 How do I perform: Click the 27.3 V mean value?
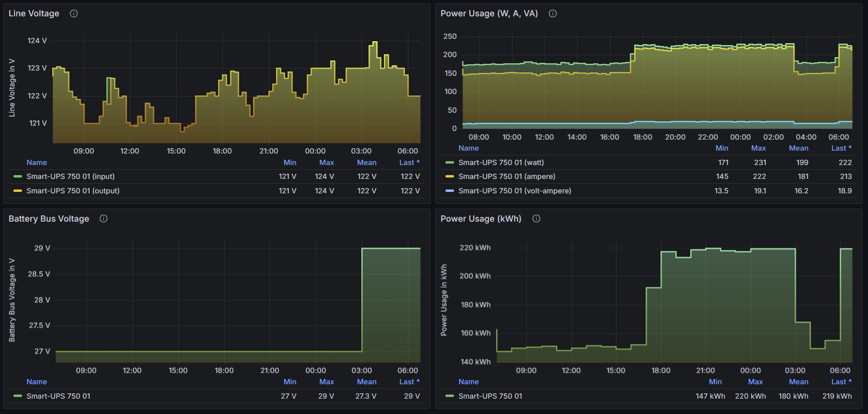click(x=366, y=396)
